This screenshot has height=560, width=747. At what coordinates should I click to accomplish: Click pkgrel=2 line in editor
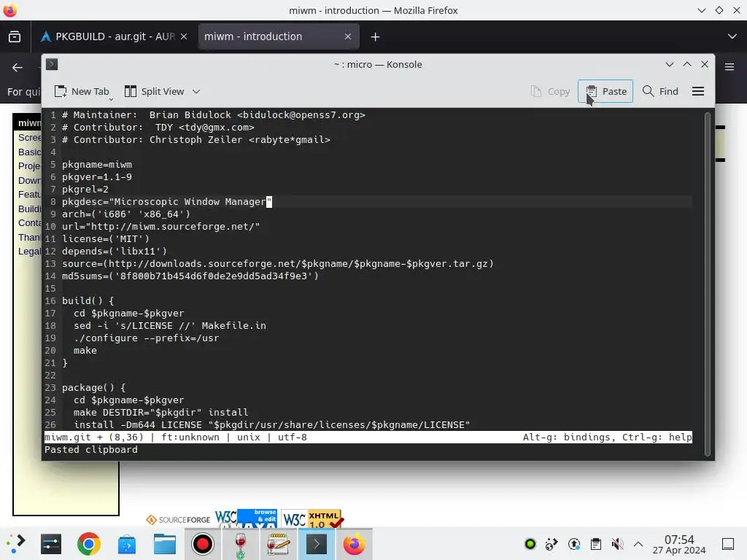85,190
